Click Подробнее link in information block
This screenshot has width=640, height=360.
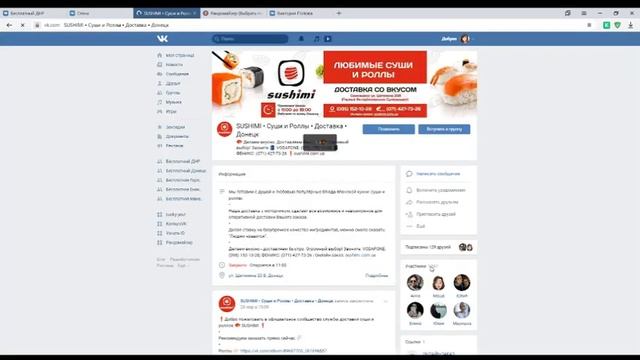(376, 276)
